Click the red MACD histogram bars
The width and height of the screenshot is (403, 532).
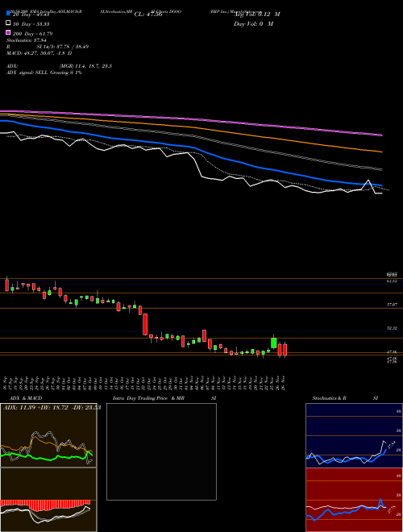(45, 505)
